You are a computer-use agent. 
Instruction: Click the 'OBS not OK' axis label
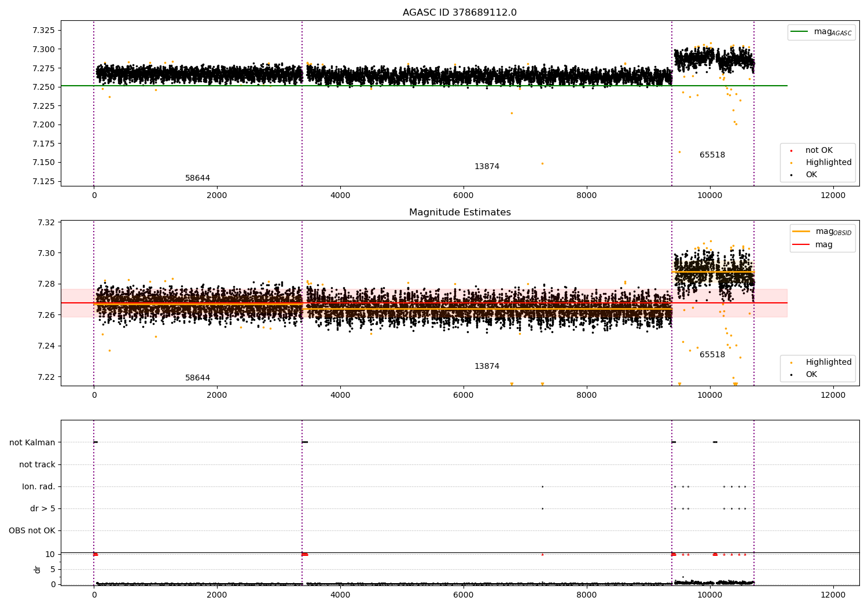tap(32, 531)
